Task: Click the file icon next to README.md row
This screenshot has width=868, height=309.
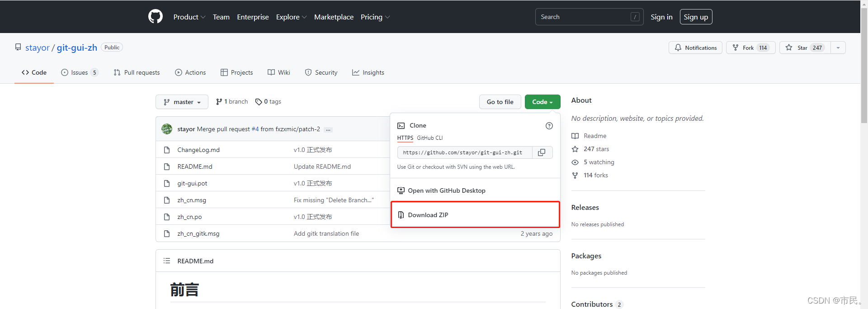Action: [x=167, y=166]
